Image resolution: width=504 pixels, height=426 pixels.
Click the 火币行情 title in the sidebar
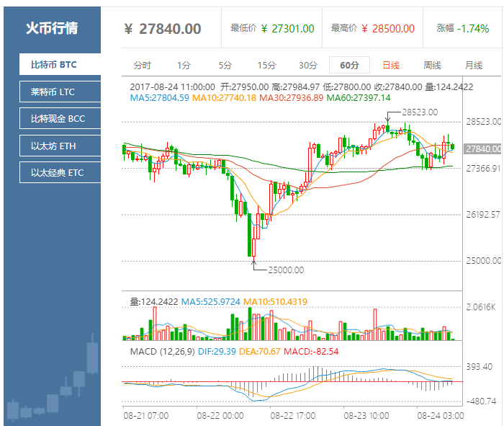pyautogui.click(x=52, y=28)
